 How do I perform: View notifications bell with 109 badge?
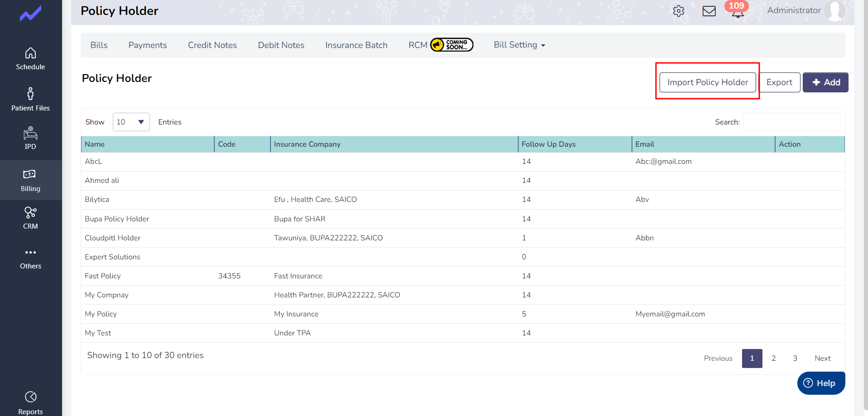(x=737, y=10)
